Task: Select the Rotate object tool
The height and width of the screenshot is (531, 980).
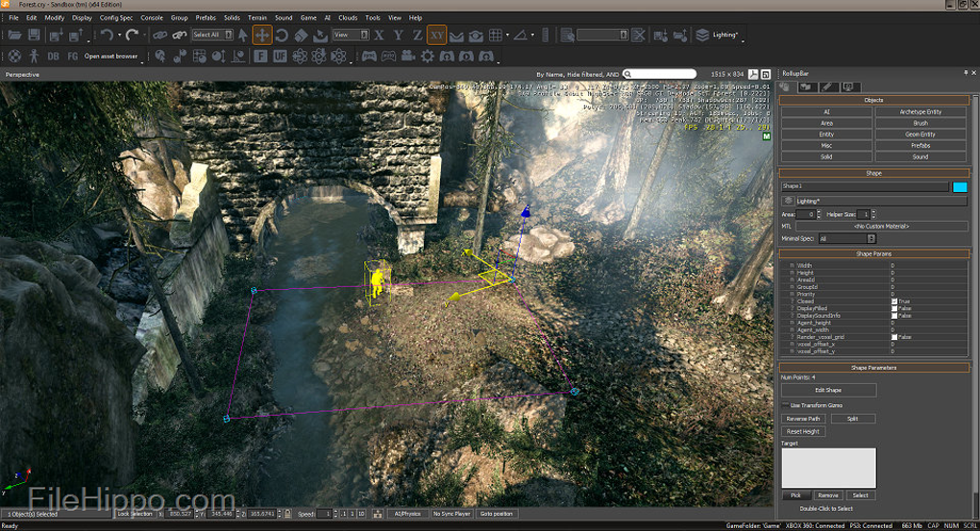Action: (x=282, y=36)
